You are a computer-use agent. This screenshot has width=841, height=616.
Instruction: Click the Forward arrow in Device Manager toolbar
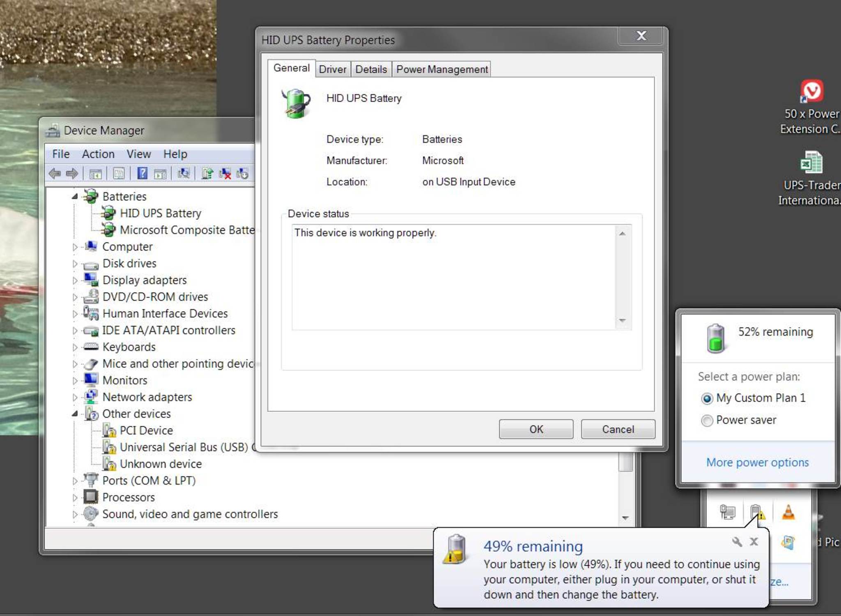(x=72, y=174)
